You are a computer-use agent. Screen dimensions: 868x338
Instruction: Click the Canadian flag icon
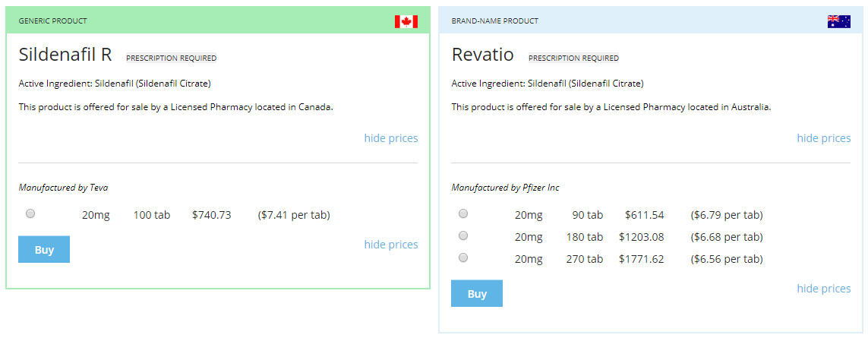pyautogui.click(x=406, y=21)
